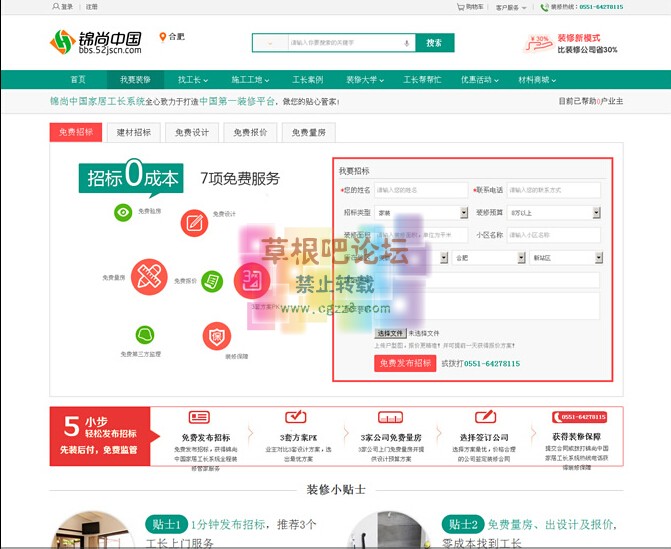Focus the search keyword input
The width and height of the screenshot is (671, 549).
[x=346, y=43]
